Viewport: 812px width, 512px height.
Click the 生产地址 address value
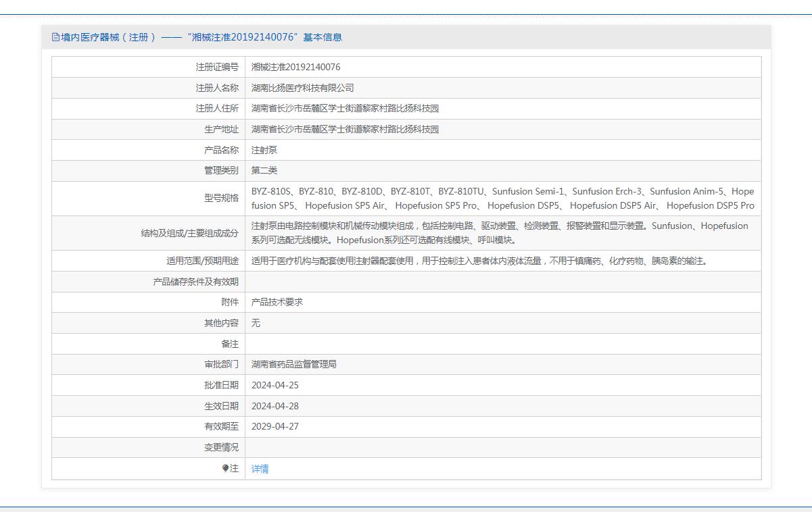coord(345,129)
